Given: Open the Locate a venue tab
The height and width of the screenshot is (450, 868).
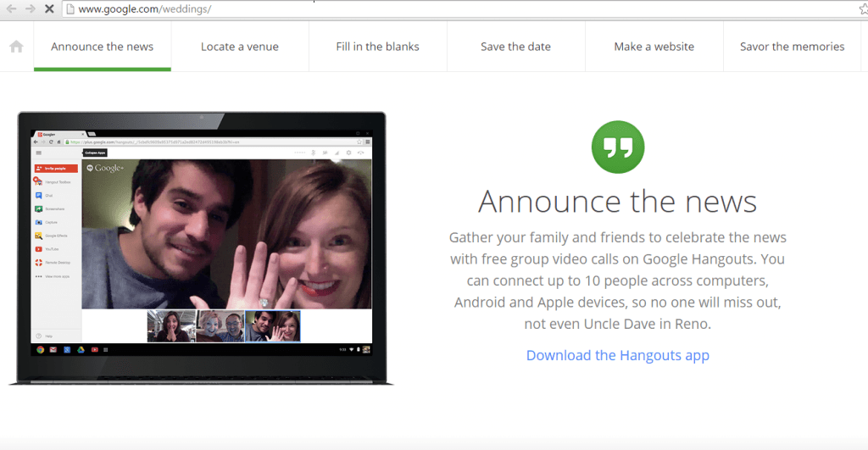Looking at the screenshot, I should [240, 47].
